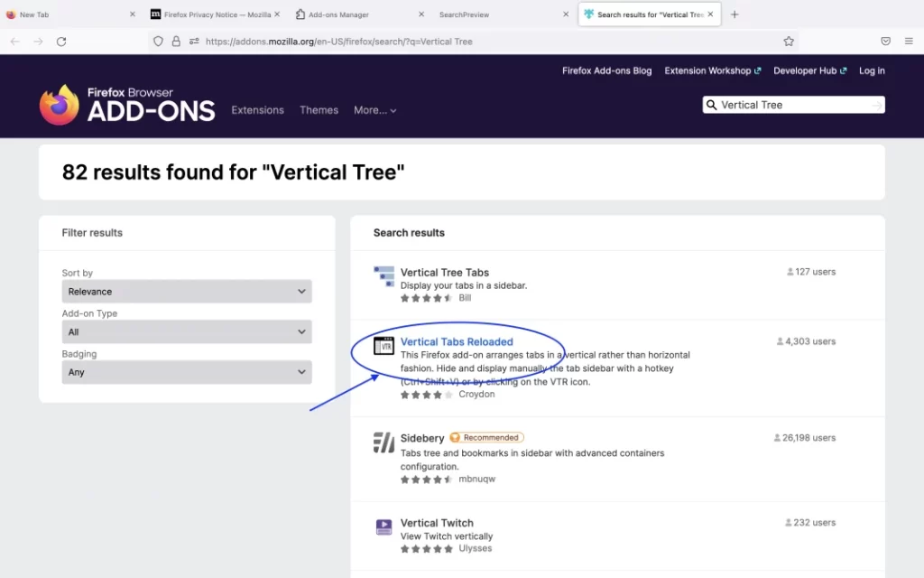This screenshot has height=578, width=924.
Task: Open the tracking protection shield icon
Action: pyautogui.click(x=158, y=42)
